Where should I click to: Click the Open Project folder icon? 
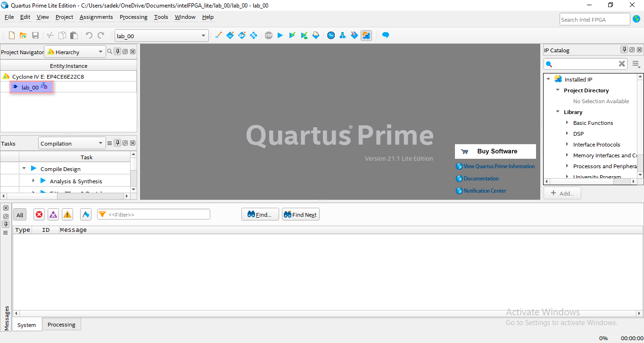click(x=23, y=35)
